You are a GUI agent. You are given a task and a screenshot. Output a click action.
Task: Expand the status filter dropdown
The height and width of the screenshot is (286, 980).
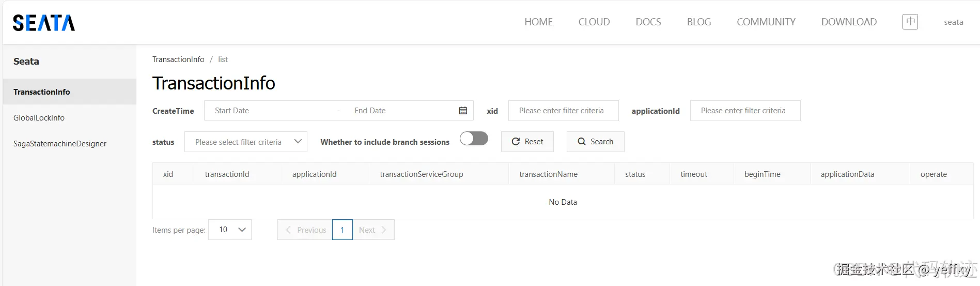245,142
